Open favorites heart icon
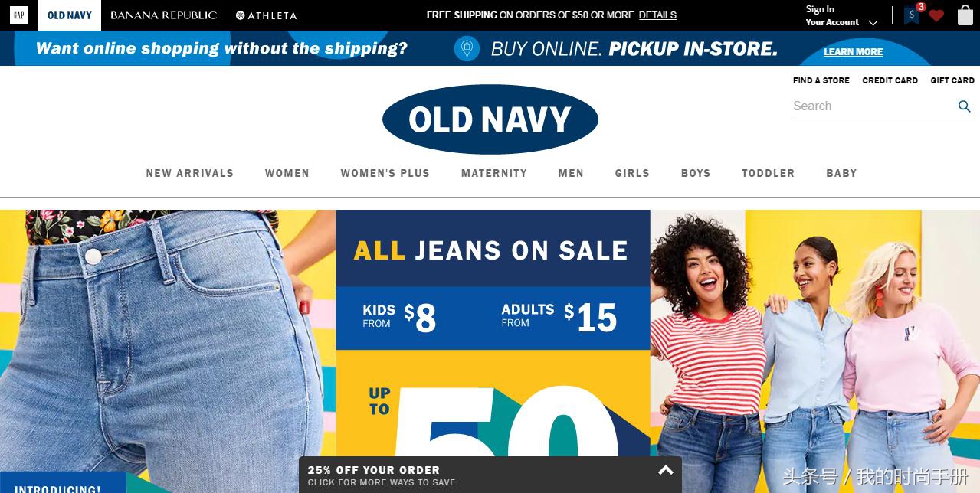Image resolution: width=980 pixels, height=493 pixels. (x=936, y=16)
